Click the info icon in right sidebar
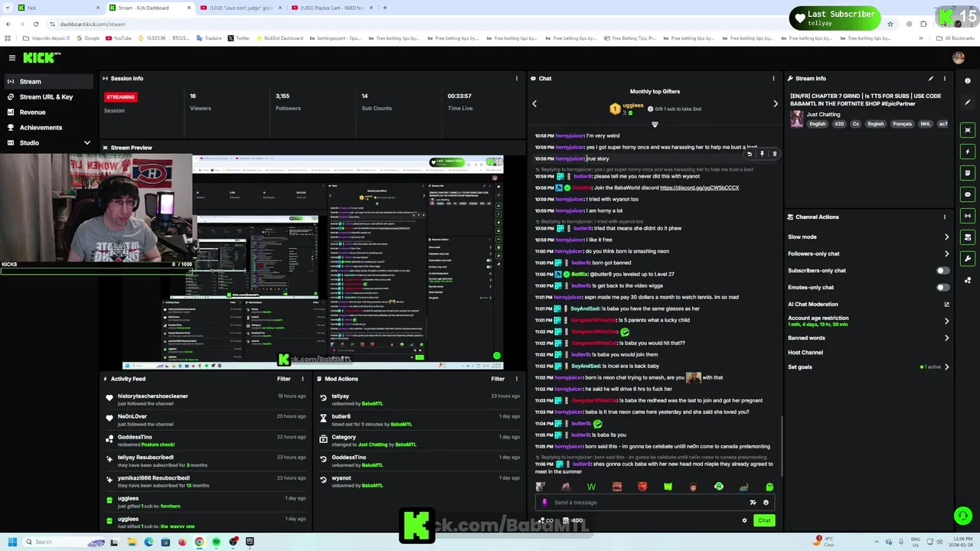 pyautogui.click(x=968, y=80)
